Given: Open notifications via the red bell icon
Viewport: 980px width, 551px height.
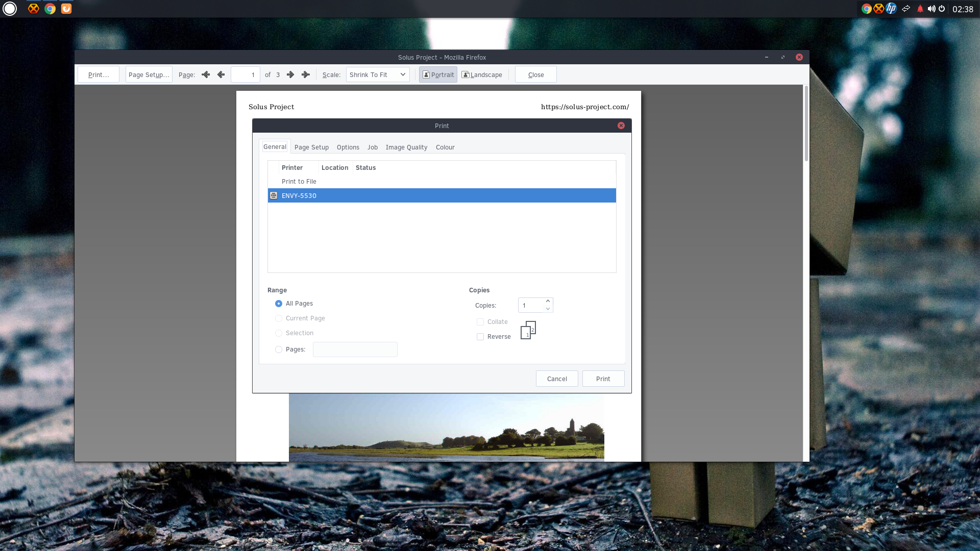Looking at the screenshot, I should pos(920,9).
